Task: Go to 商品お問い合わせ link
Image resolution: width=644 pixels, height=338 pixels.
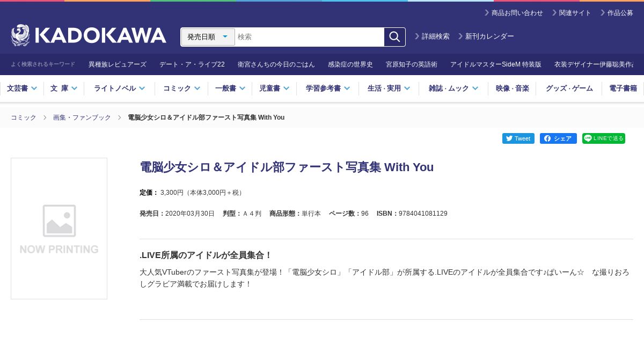Action: coord(514,13)
